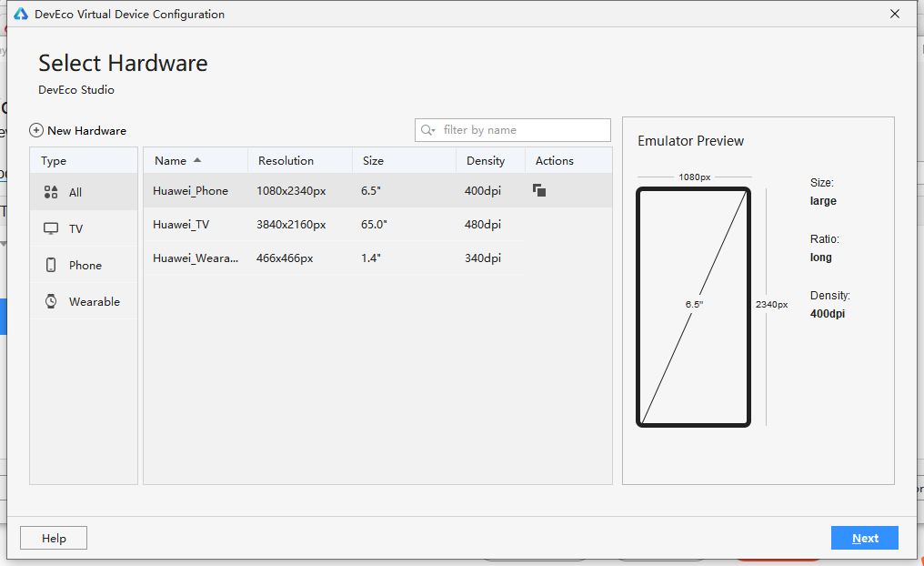Click the New Hardware plus icon
This screenshot has width=924, height=566.
point(36,130)
